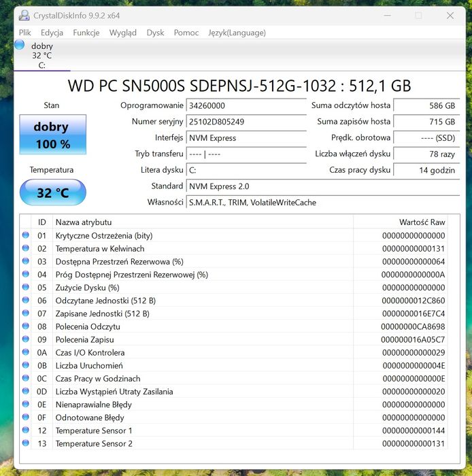Click the drive letter field C:
Screen dimensions: 472x476
click(x=246, y=170)
